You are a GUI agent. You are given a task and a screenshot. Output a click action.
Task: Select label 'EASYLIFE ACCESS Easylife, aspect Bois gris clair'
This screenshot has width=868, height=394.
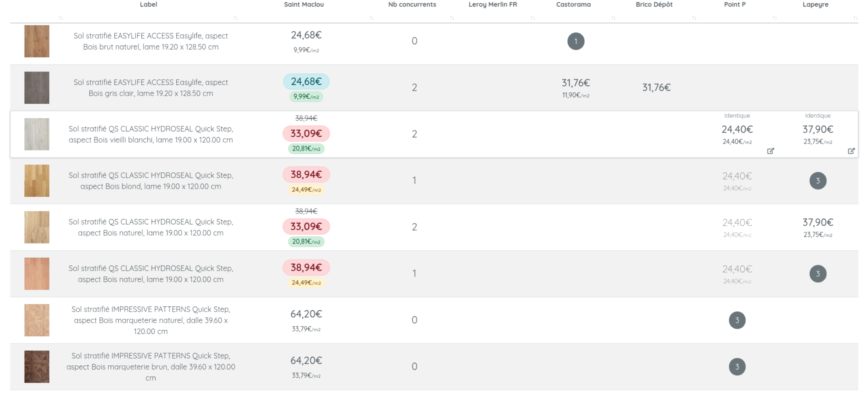click(x=151, y=88)
